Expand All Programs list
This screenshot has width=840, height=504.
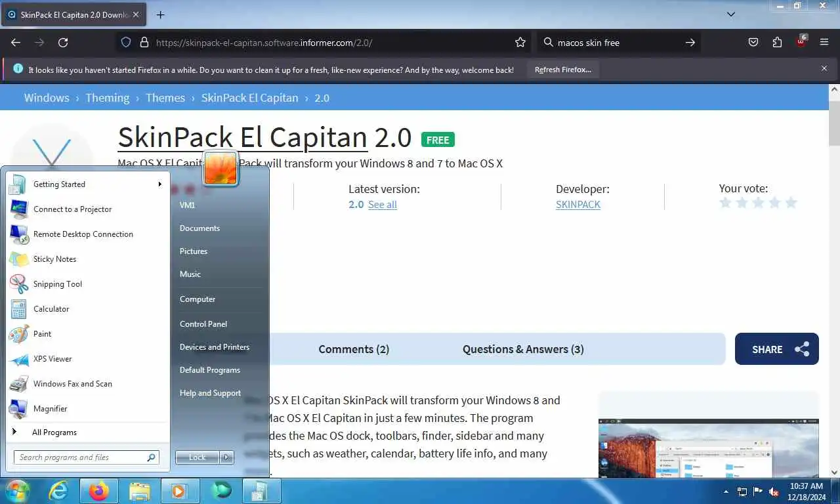(87, 432)
